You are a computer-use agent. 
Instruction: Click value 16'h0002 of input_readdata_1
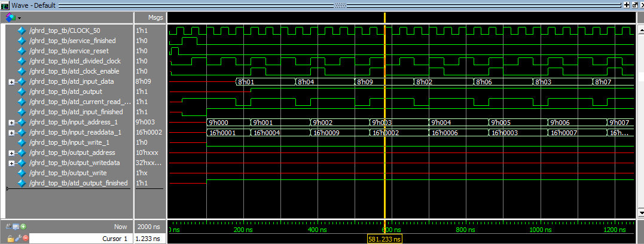click(148, 133)
